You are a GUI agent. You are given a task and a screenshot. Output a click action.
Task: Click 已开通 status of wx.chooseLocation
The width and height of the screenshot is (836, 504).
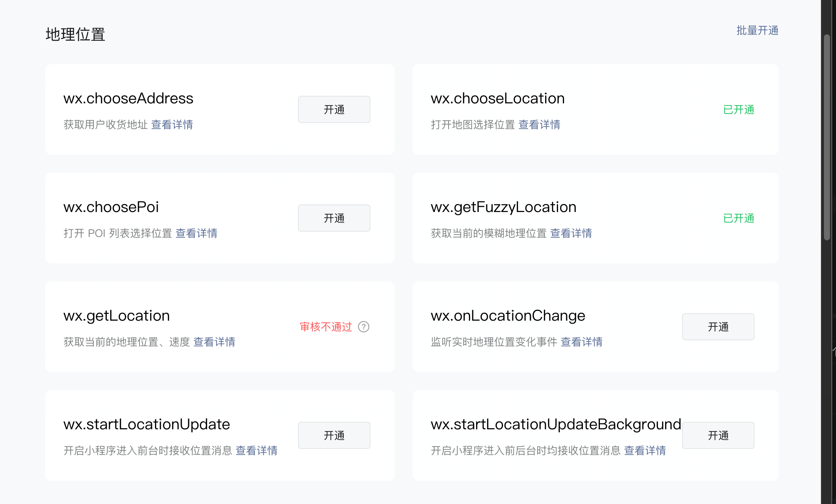tap(738, 109)
